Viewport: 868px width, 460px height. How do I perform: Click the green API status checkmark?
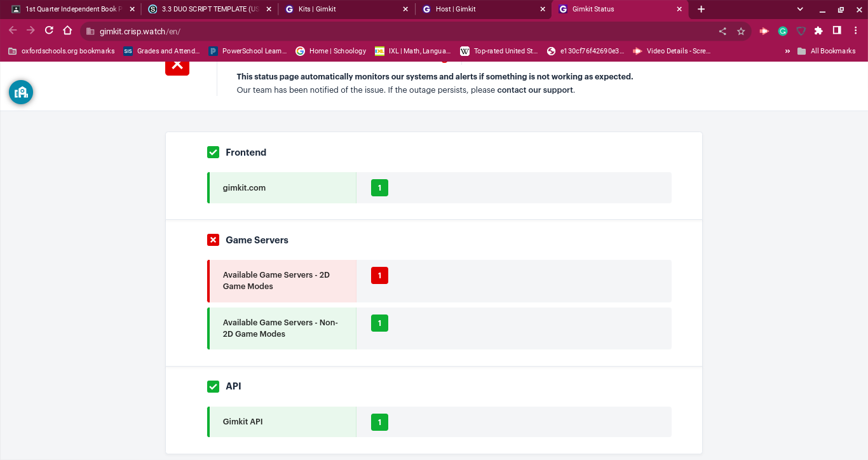click(213, 386)
